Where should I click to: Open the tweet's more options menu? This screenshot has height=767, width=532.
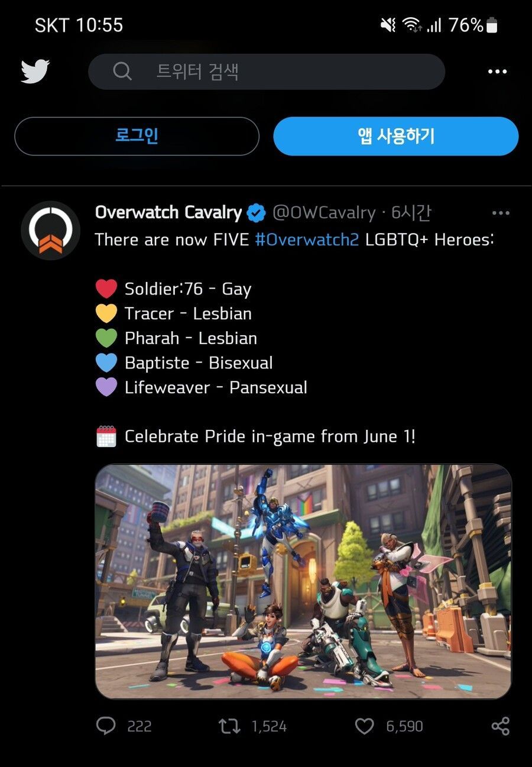coord(501,213)
